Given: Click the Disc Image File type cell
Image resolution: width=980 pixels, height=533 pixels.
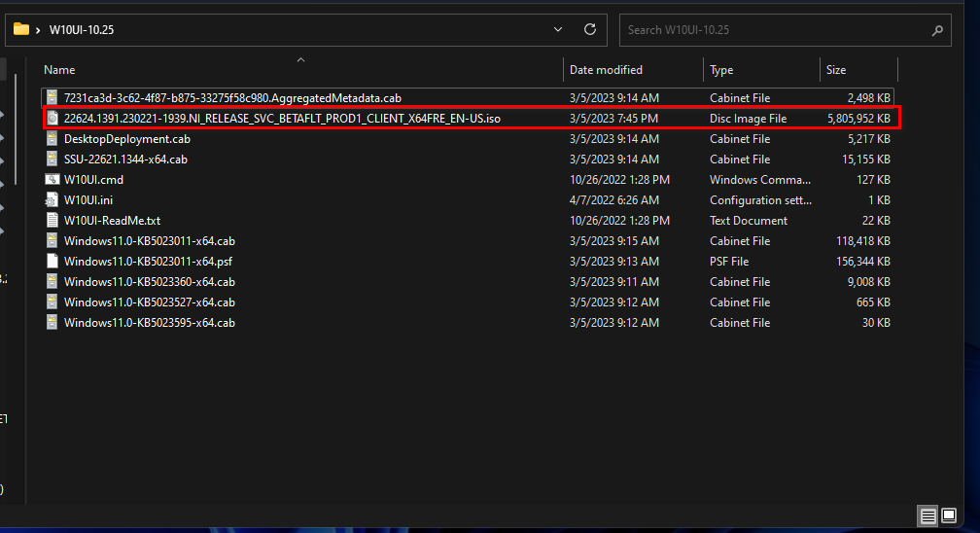Looking at the screenshot, I should 749,119.
